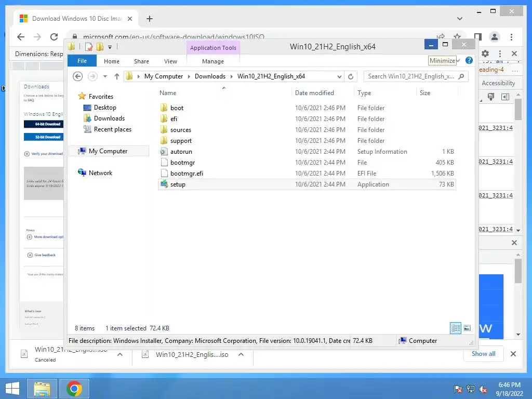Open Chrome DevTools settings gear

tap(485, 54)
